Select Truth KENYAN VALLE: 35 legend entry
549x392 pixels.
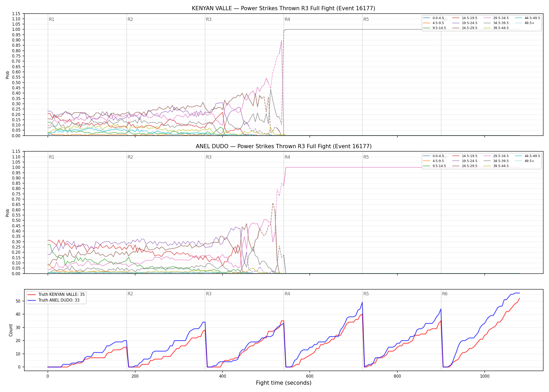click(x=56, y=294)
